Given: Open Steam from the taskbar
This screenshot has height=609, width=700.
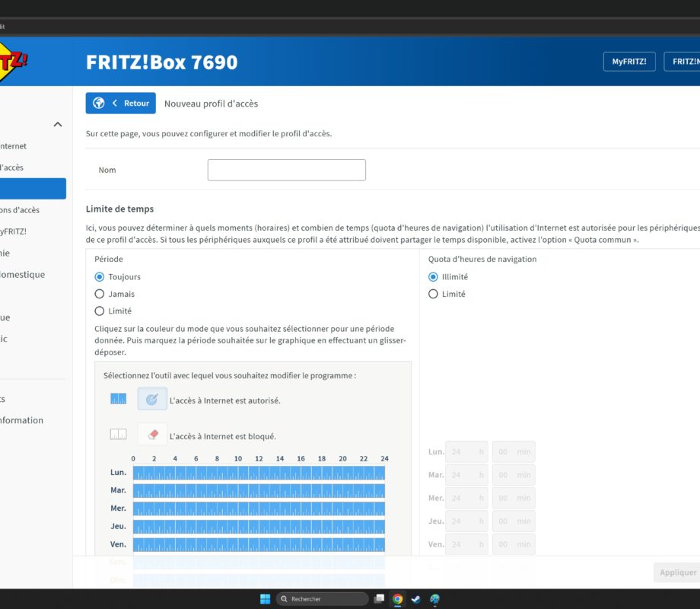Looking at the screenshot, I should tap(416, 599).
